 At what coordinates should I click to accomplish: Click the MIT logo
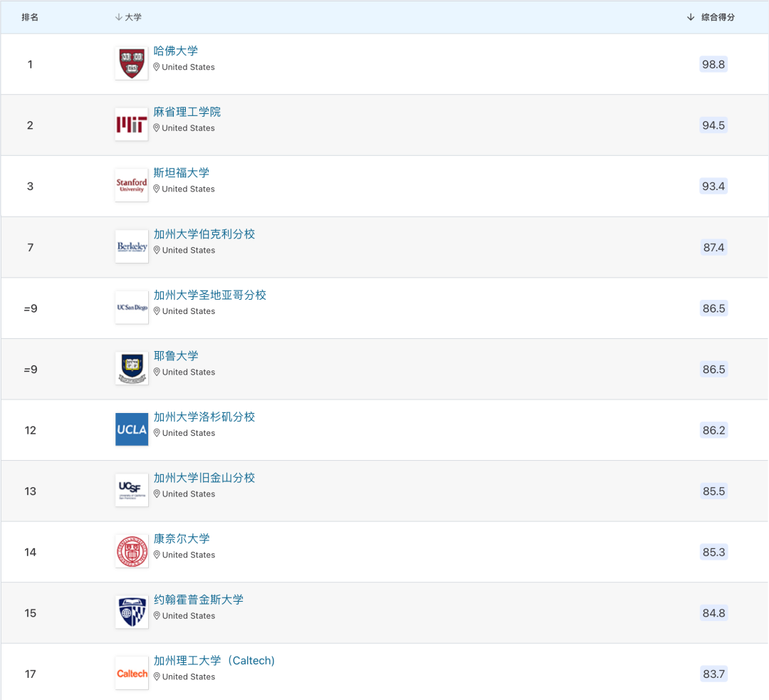click(x=132, y=125)
